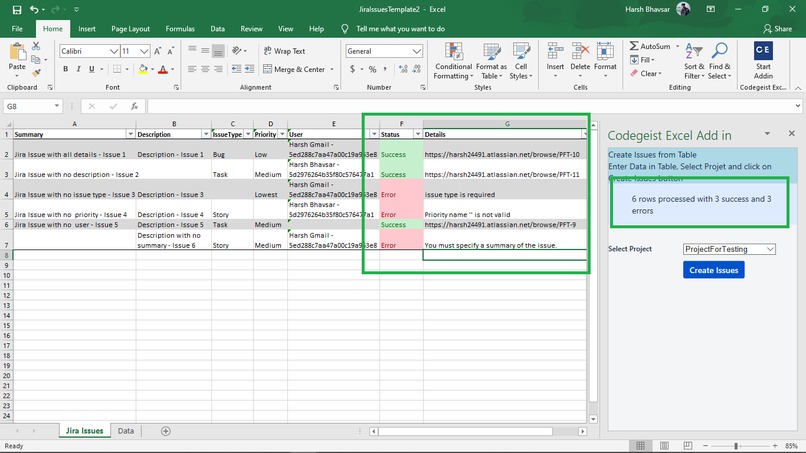The height and width of the screenshot is (453, 806).
Task: Click the Format Painter brush icon
Action: coord(36,73)
